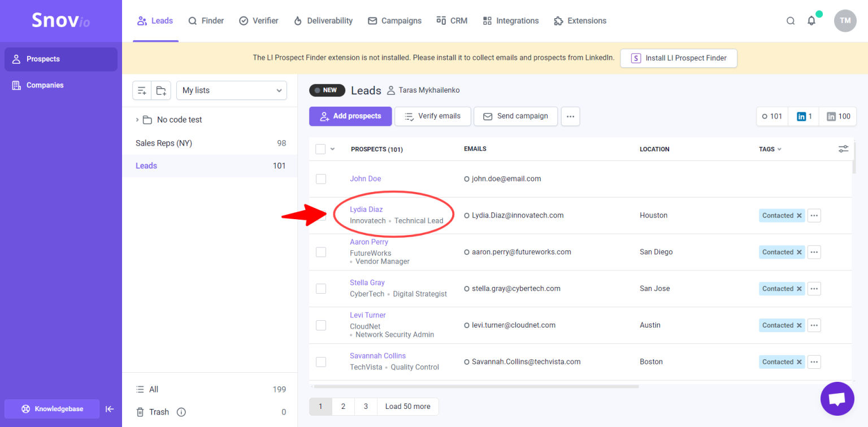Click the all prospects filter showing 101
Screen dimensions: 868x427
click(x=772, y=116)
